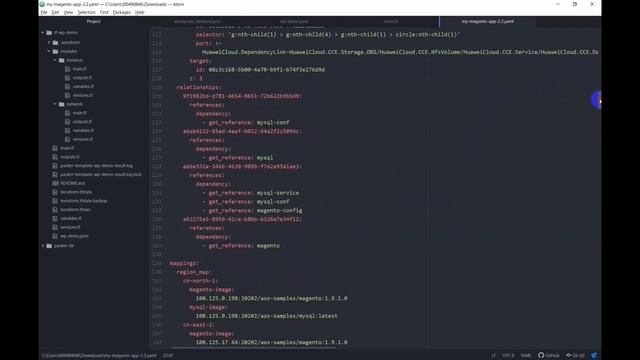Click the HuaweiCloud.DependencyLink port value line
This screenshot has height=360, width=640.
click(x=400, y=52)
